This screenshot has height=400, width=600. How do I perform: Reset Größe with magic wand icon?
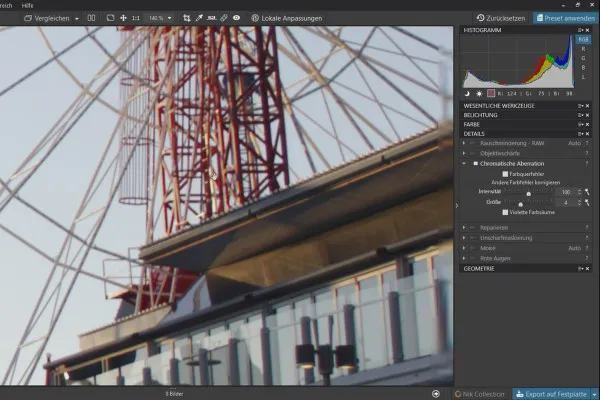coord(587,202)
